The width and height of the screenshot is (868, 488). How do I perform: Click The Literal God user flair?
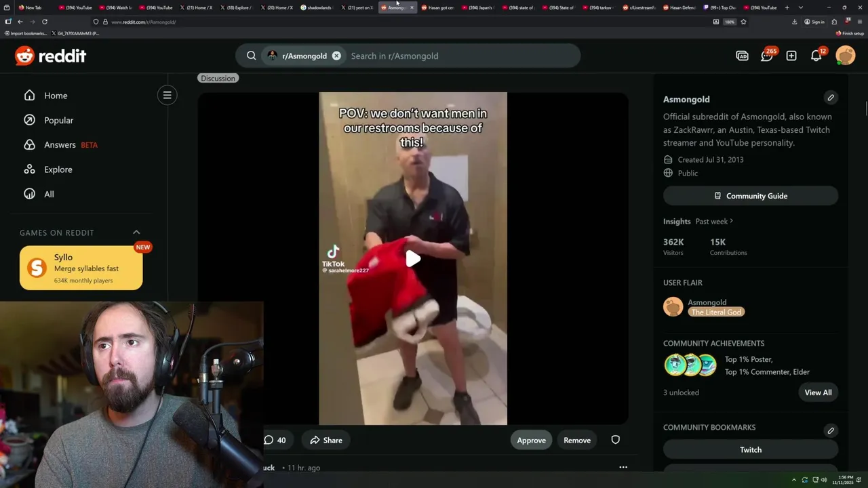click(x=717, y=312)
